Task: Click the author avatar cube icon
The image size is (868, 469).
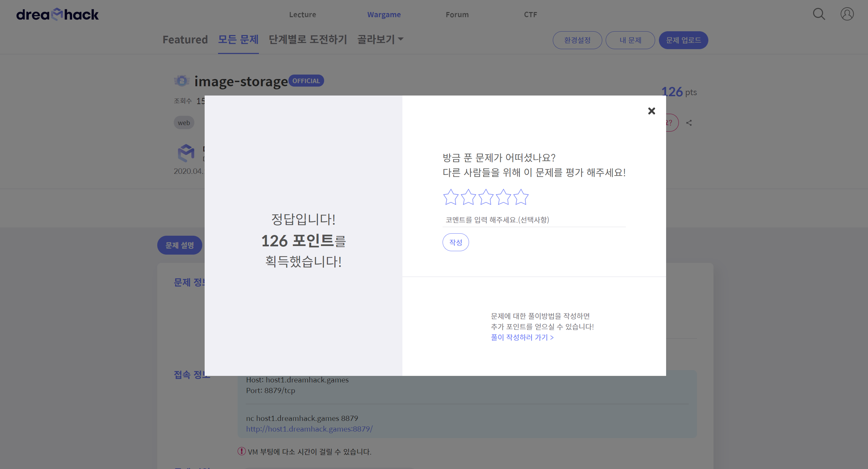Action: point(186,153)
